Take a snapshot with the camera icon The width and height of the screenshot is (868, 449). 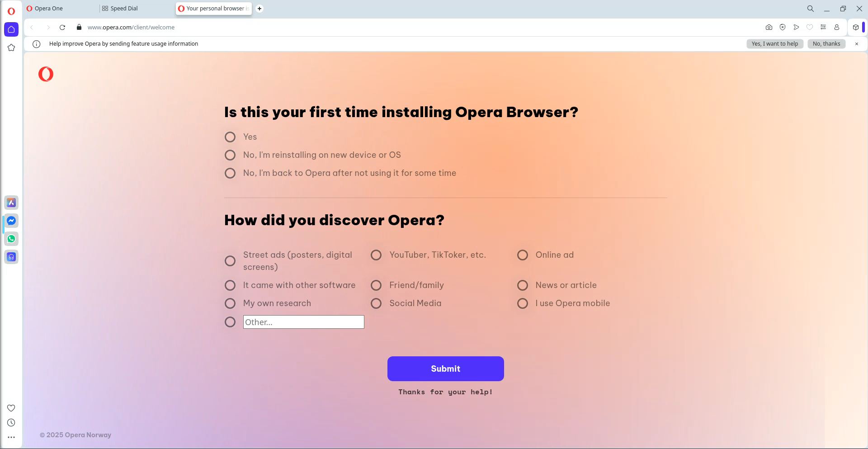pos(769,27)
